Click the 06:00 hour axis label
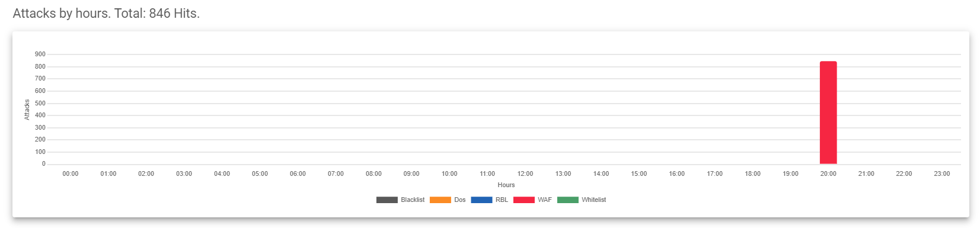This screenshot has height=228, width=980. coord(298,174)
